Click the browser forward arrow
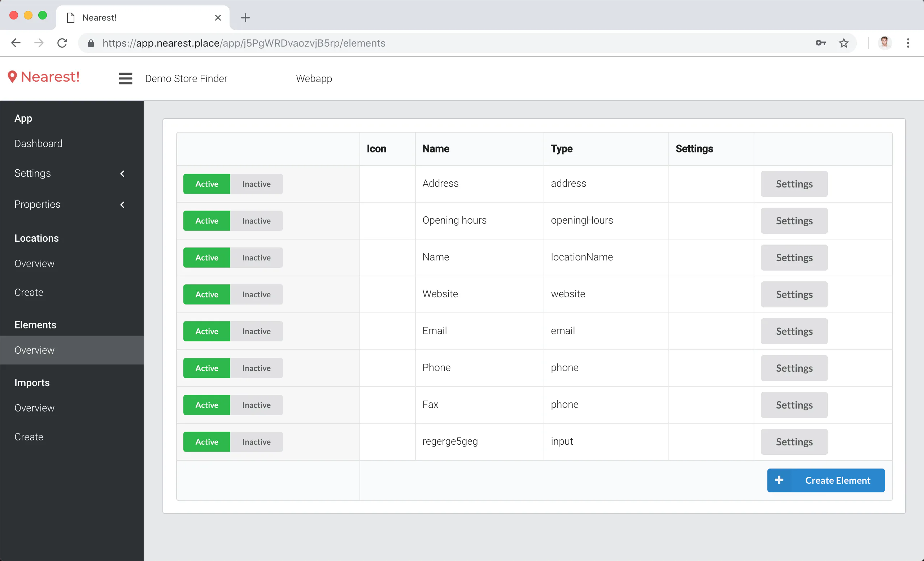This screenshot has width=924, height=561. [39, 43]
